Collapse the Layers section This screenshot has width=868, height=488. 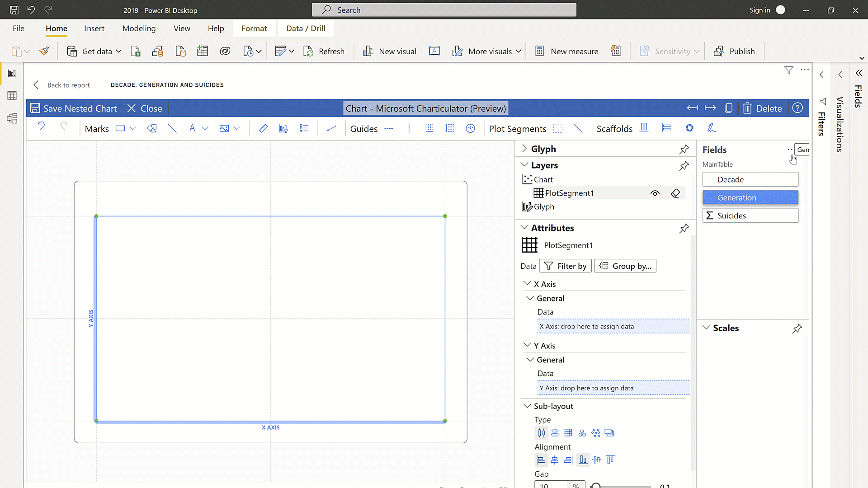pyautogui.click(x=525, y=164)
